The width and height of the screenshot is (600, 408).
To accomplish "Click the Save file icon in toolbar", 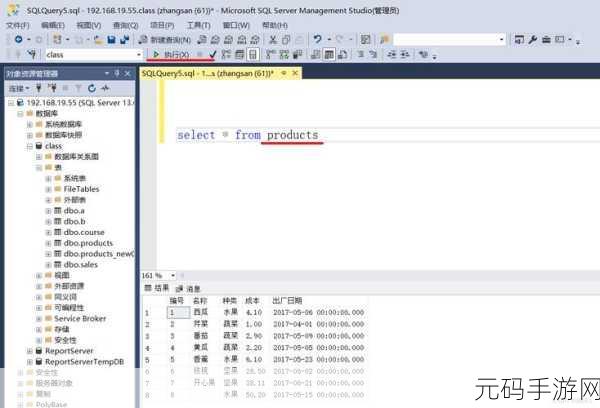I will (x=111, y=39).
